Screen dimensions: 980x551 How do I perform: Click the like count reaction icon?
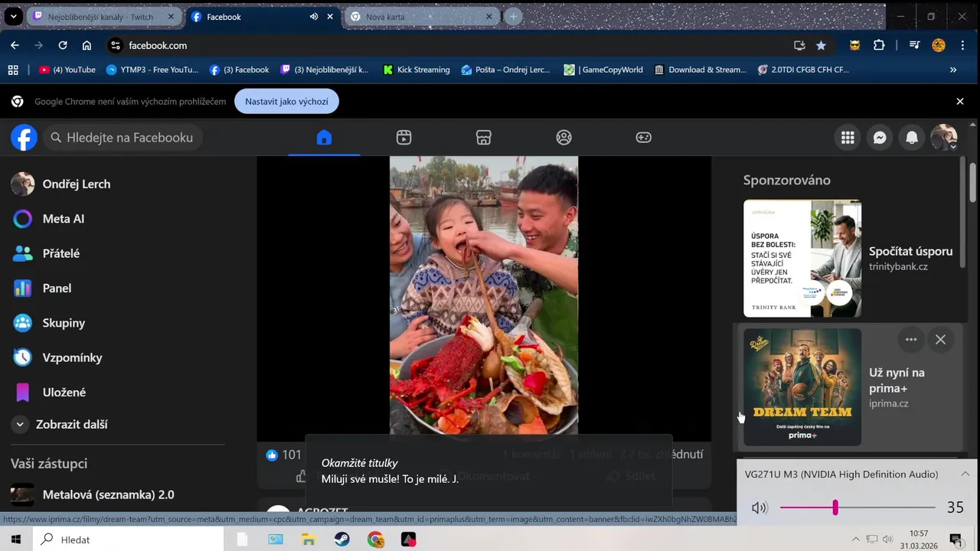coord(272,455)
